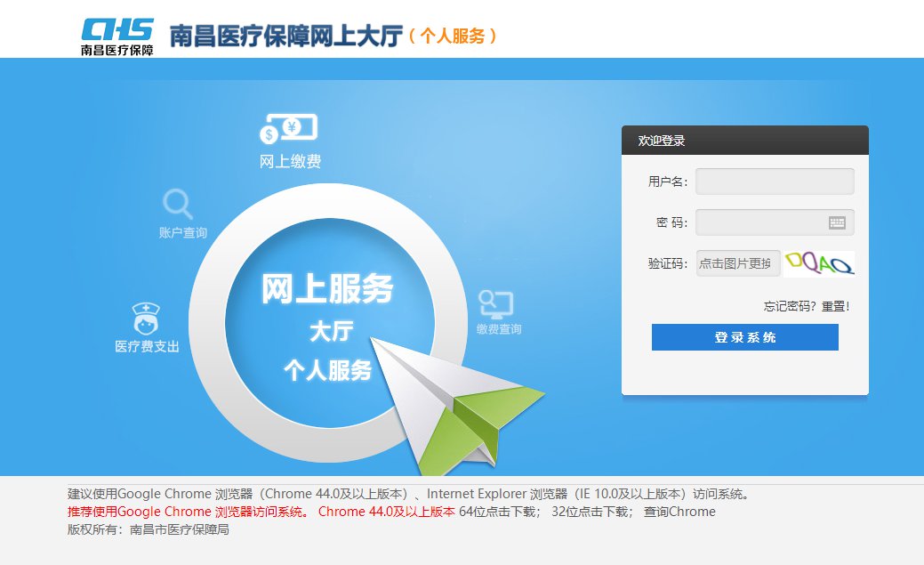Screen dimensions: 924x565
Task: Click the 欢迎登录 panel header
Action: tap(745, 141)
